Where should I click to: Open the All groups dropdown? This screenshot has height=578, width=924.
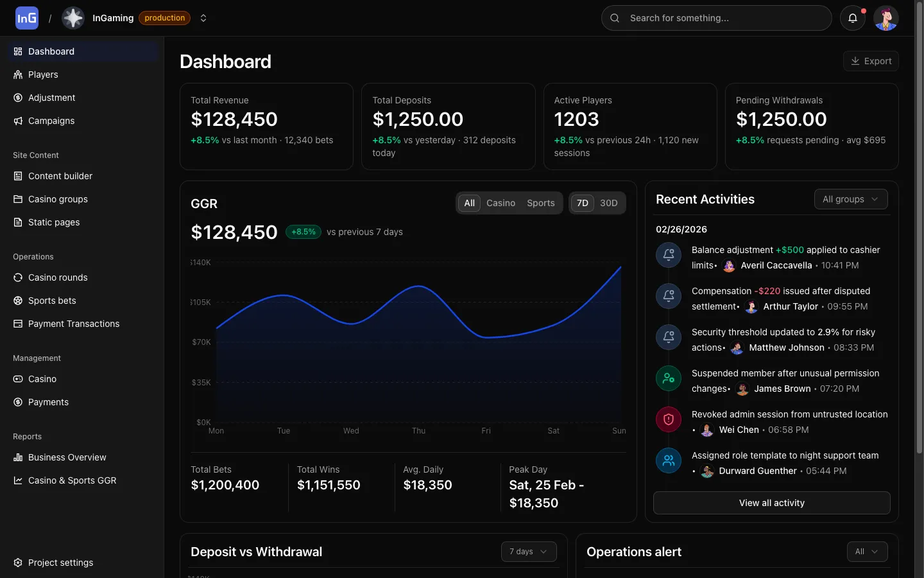click(x=851, y=199)
